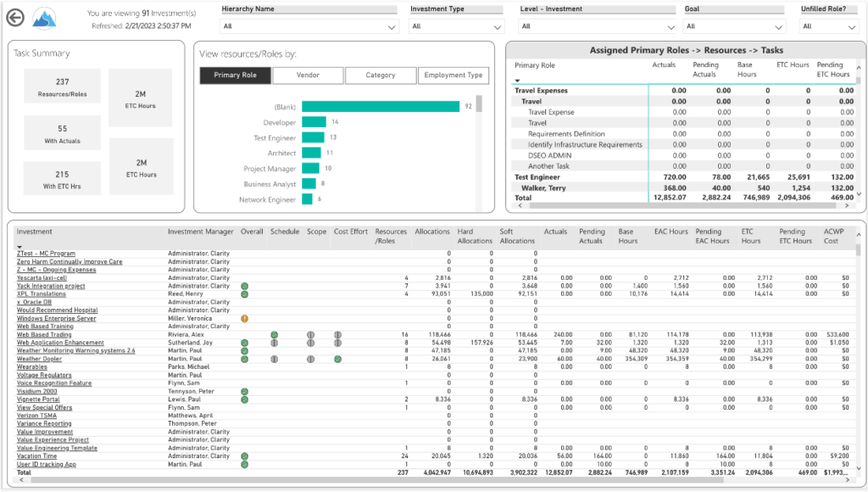Click the DSEO ADMIN task row
The image size is (868, 492).
click(x=684, y=156)
